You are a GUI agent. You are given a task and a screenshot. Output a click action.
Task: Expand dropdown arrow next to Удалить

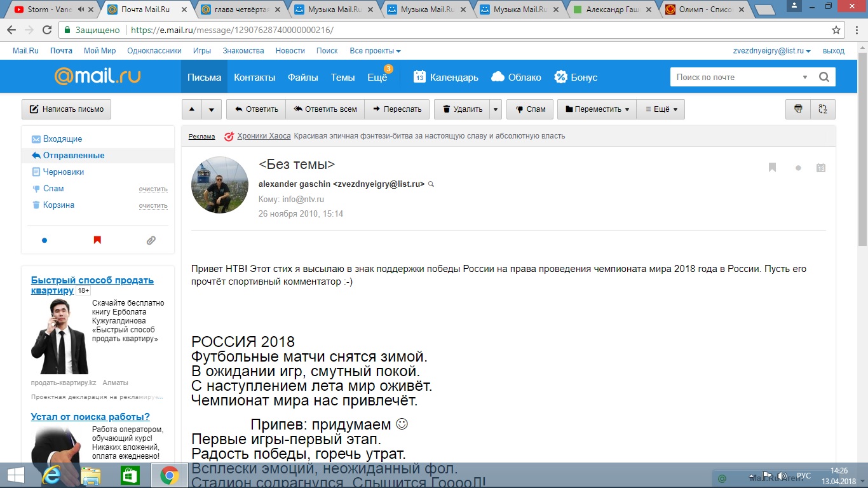click(x=496, y=109)
